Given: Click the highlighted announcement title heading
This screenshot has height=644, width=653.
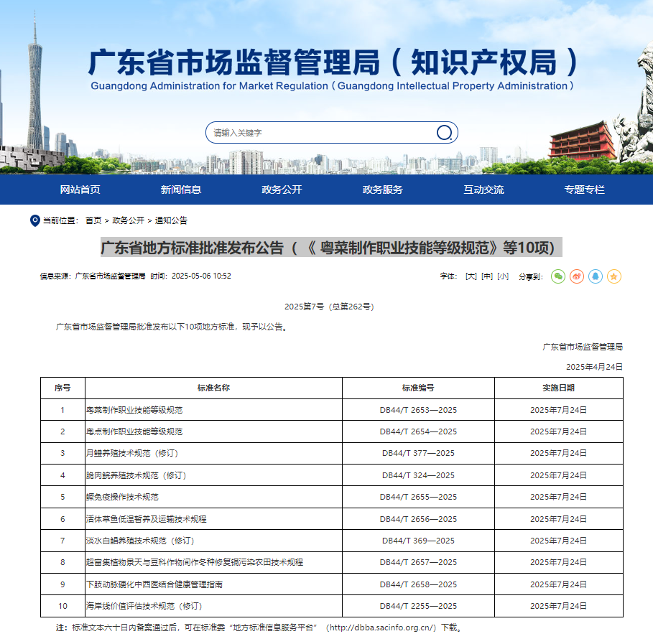Looking at the screenshot, I should (331, 247).
